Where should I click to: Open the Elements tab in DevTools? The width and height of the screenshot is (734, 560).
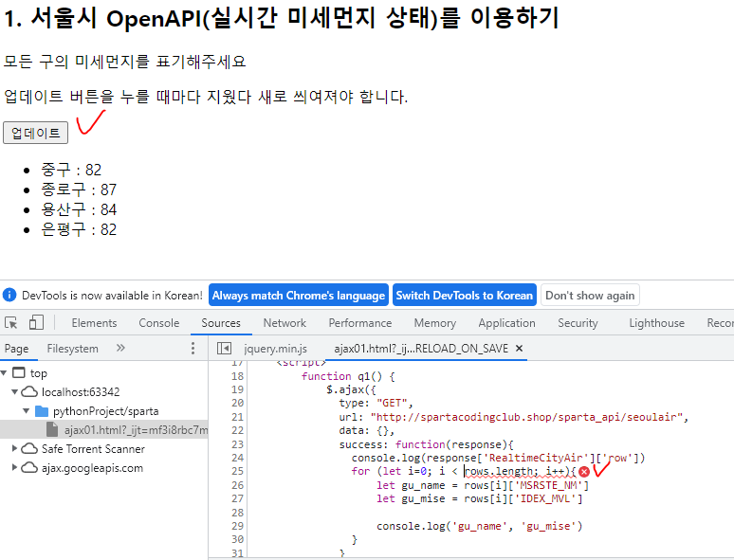(x=94, y=323)
